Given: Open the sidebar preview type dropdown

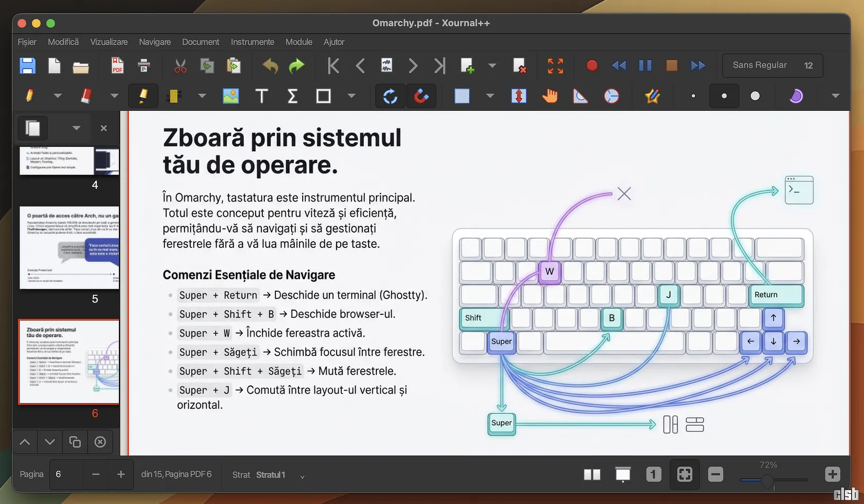Looking at the screenshot, I should point(76,128).
